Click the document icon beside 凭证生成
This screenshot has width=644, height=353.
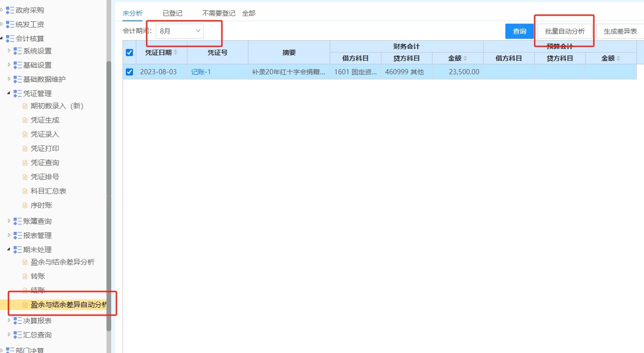[x=26, y=120]
